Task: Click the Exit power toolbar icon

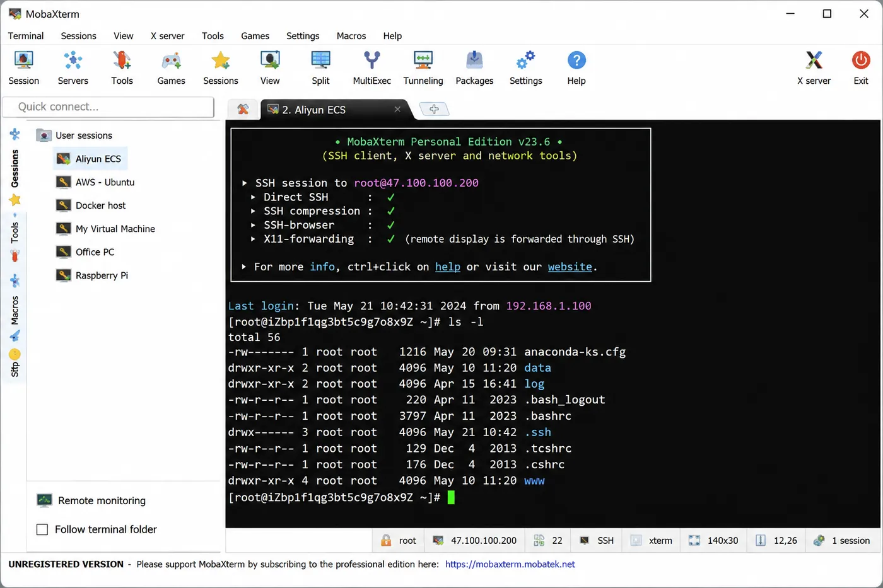Action: pos(861,61)
